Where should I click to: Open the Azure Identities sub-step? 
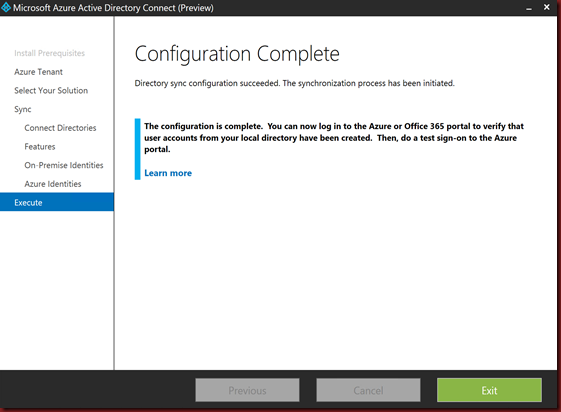[53, 184]
